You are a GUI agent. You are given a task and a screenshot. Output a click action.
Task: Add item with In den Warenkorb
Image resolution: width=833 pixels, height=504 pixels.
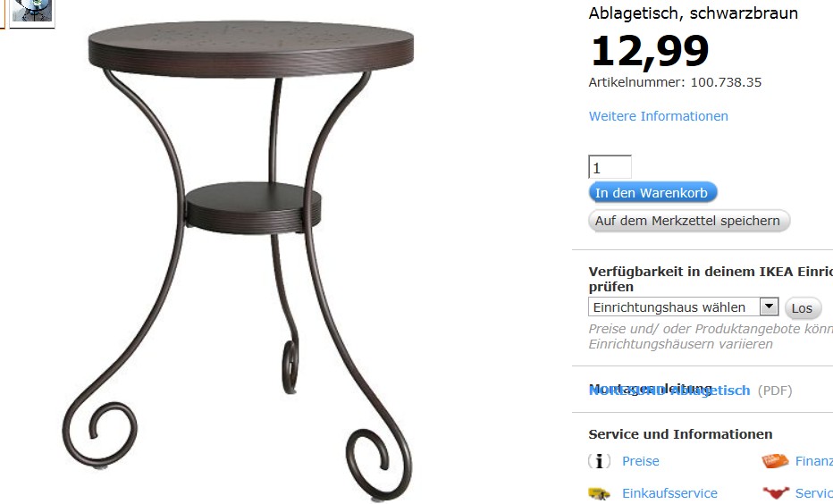653,193
